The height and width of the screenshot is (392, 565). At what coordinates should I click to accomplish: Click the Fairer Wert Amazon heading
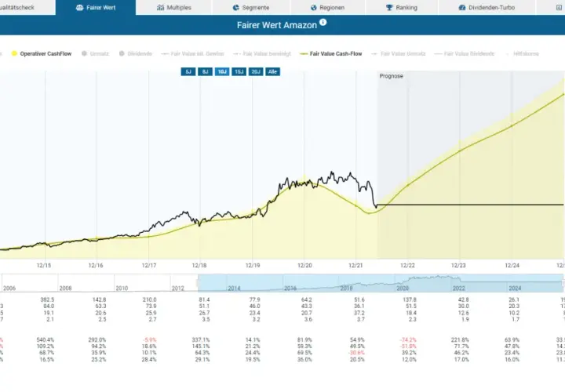pos(277,25)
